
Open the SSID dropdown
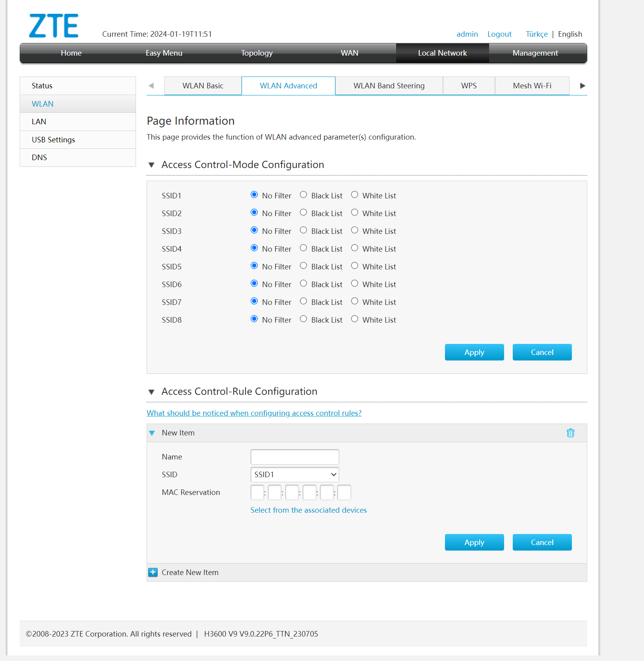pyautogui.click(x=294, y=474)
